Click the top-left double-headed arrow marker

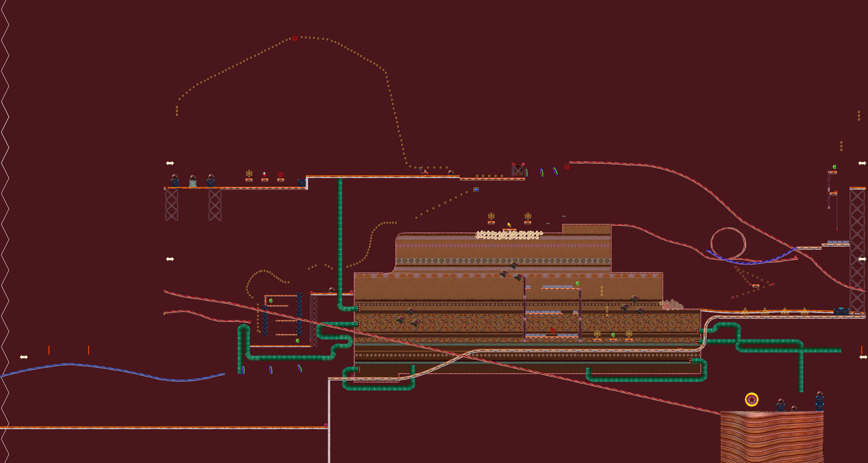[170, 163]
